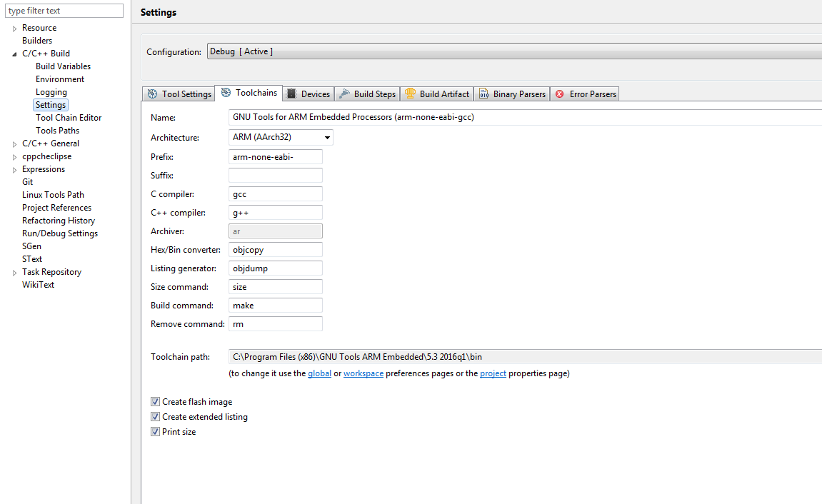Image resolution: width=822 pixels, height=504 pixels.
Task: Click the Prefix input field
Action: (x=276, y=157)
